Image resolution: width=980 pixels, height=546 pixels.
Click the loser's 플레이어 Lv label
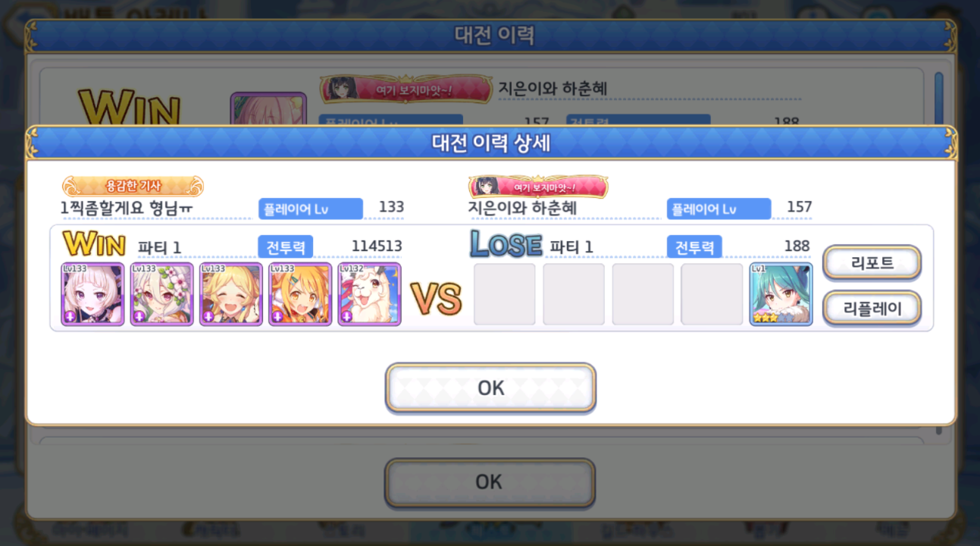719,209
